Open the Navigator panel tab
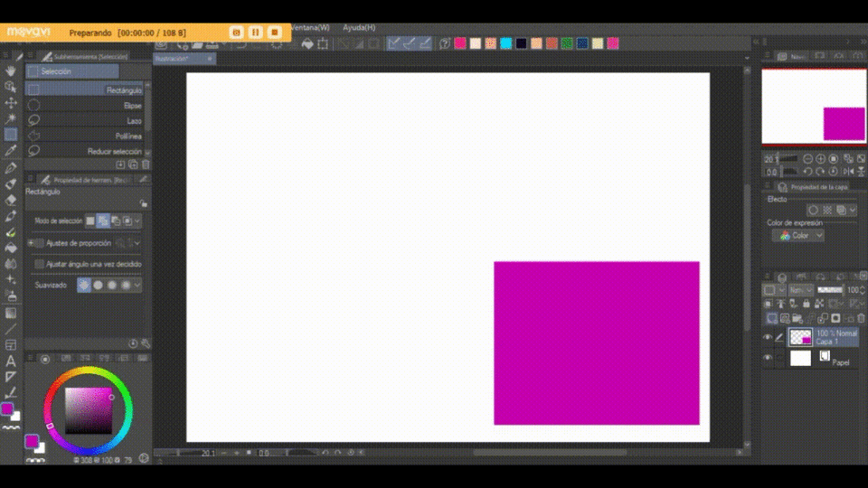 (x=792, y=56)
